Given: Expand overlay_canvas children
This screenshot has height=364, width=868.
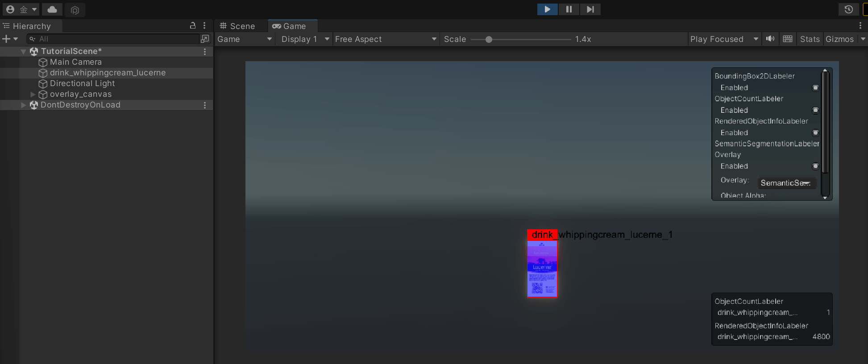Looking at the screenshot, I should pos(33,94).
